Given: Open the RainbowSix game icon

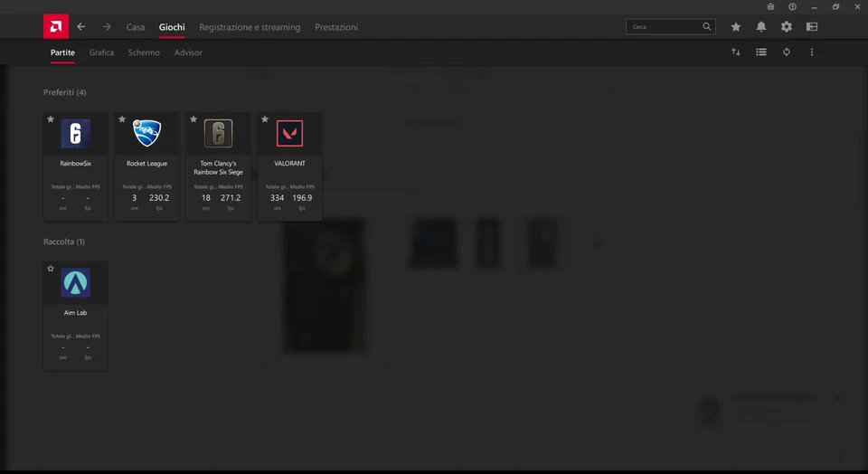Looking at the screenshot, I should click(x=75, y=133).
